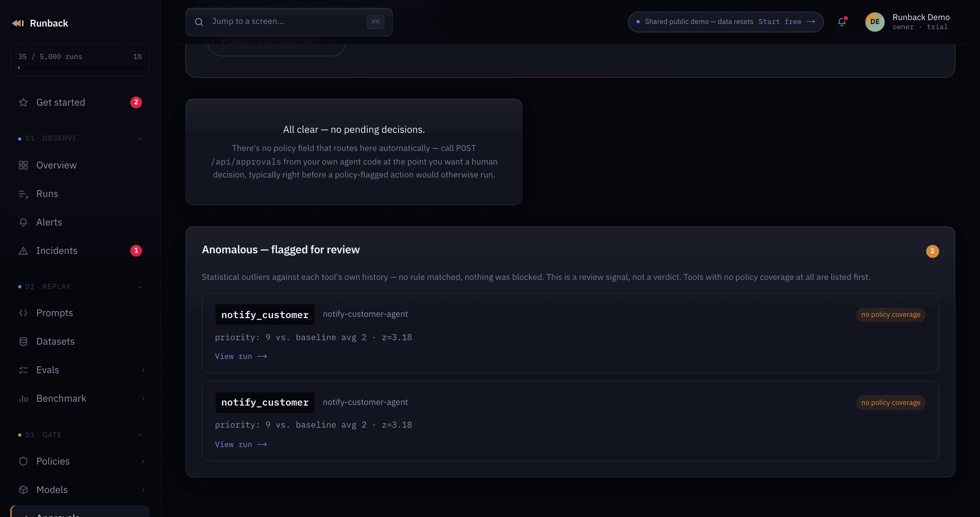The width and height of the screenshot is (980, 517).
Task: Click the 'owner · trial' role text
Action: click(920, 27)
